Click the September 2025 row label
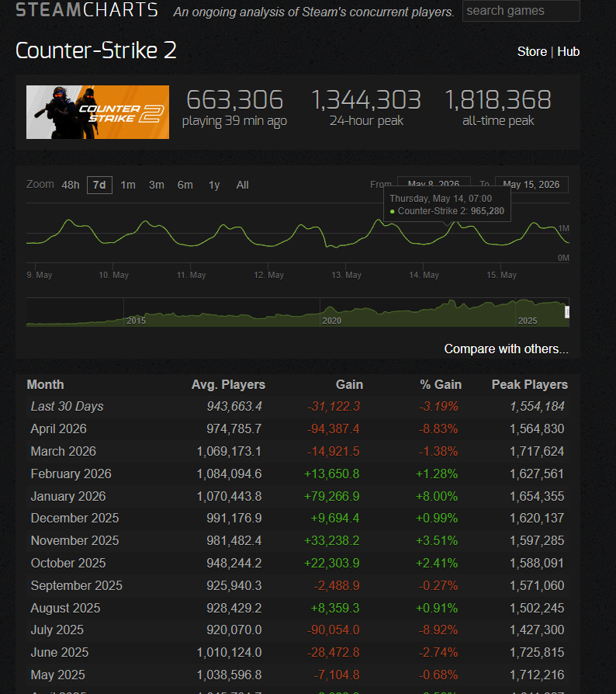This screenshot has height=694, width=616. [x=77, y=586]
